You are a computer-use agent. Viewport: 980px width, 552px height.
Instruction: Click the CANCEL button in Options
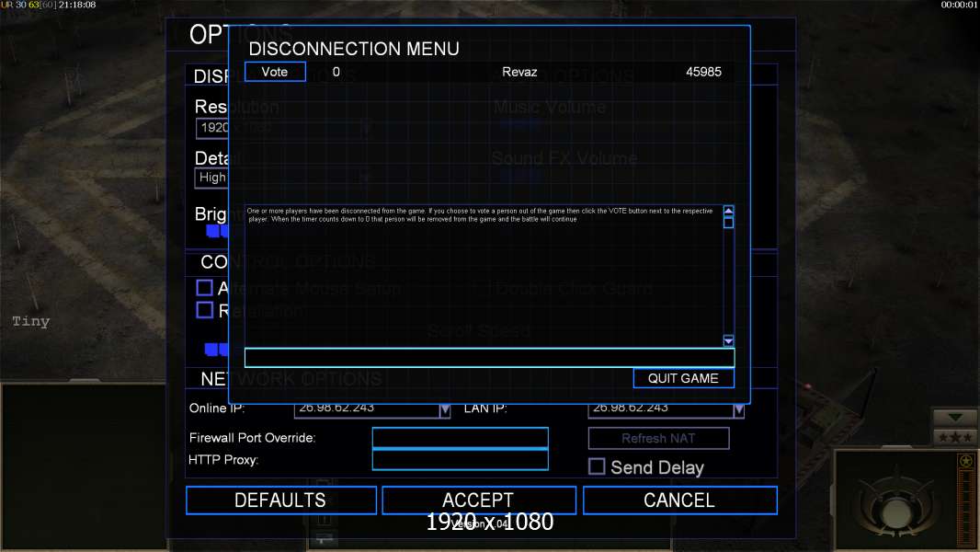680,500
